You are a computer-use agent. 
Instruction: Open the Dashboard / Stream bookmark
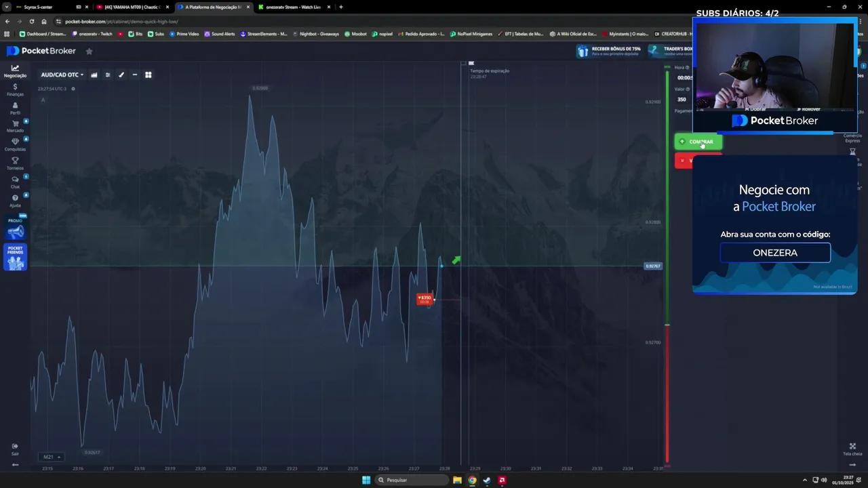click(x=43, y=34)
